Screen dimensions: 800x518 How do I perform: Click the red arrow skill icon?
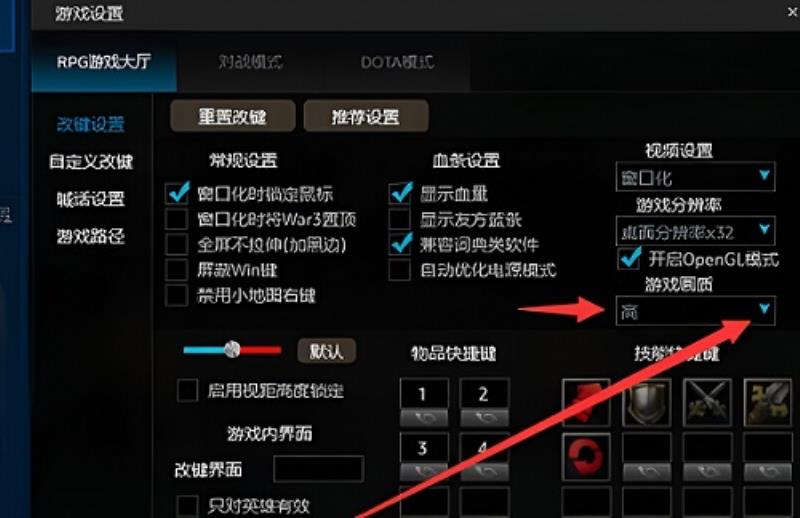tap(586, 402)
